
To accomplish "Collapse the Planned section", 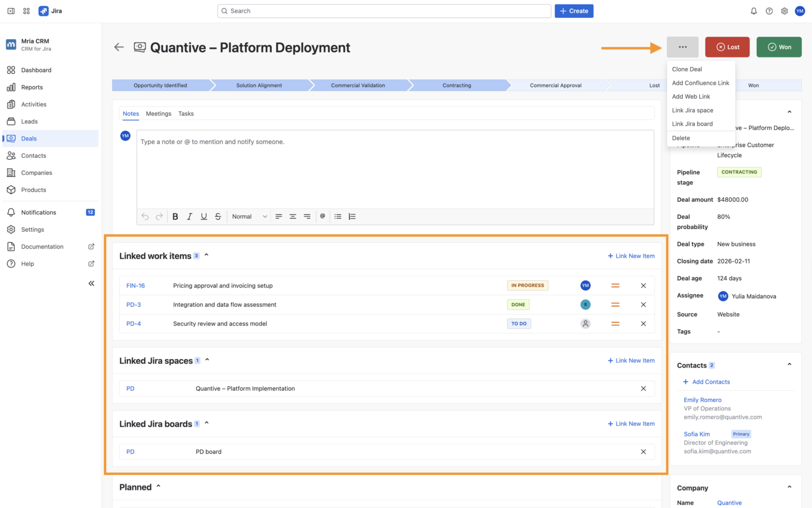I will [x=158, y=485].
